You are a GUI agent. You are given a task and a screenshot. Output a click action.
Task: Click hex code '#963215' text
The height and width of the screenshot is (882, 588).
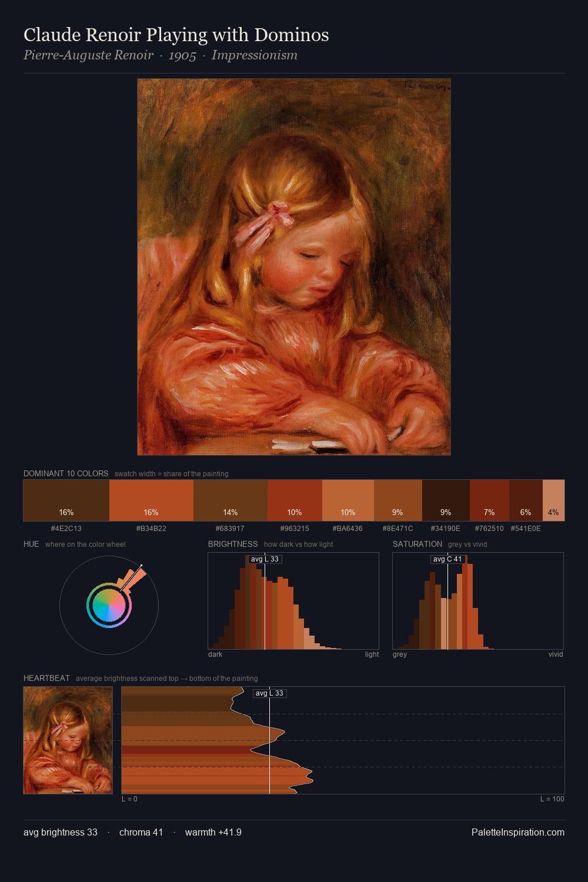click(295, 529)
